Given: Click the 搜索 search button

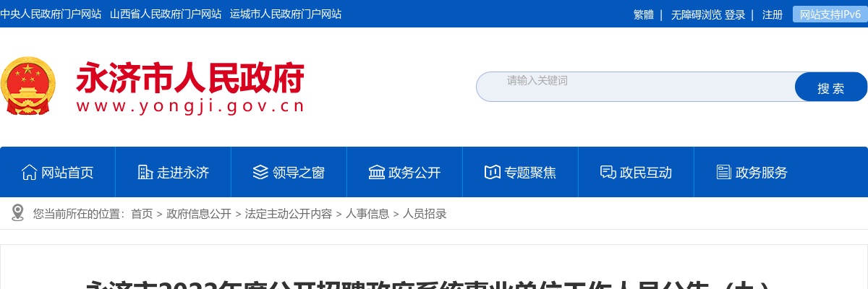Looking at the screenshot, I should [x=830, y=87].
